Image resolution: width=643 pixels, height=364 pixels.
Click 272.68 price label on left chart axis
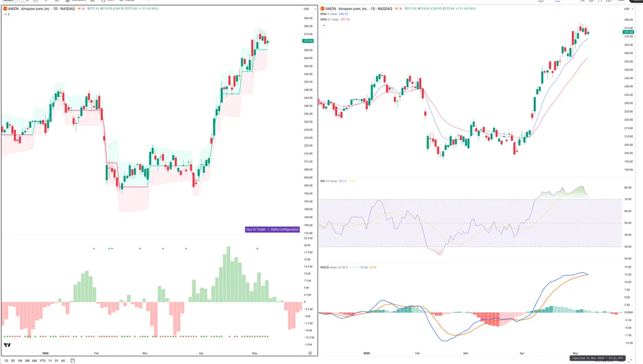[308, 41]
